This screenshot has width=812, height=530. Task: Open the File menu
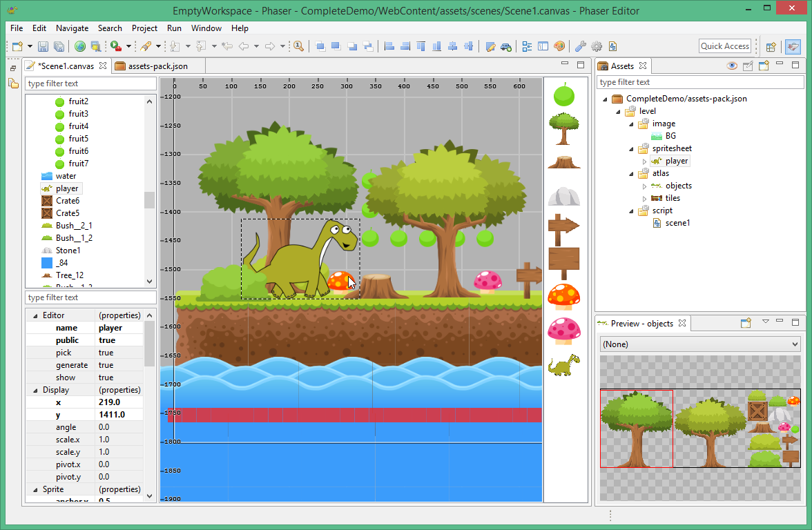[x=17, y=28]
